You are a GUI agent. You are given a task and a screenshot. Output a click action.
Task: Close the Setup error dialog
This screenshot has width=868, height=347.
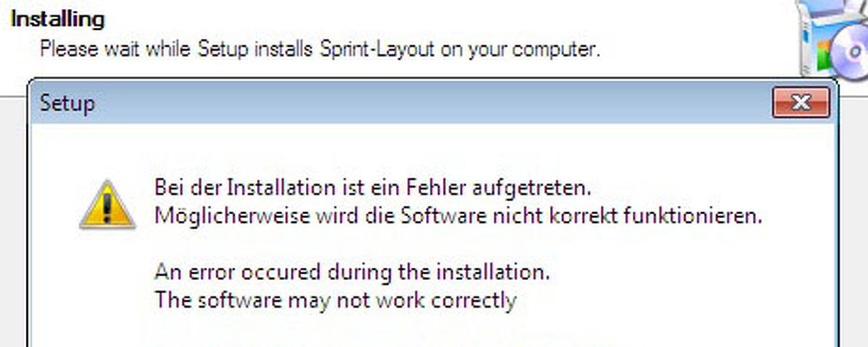point(800,103)
